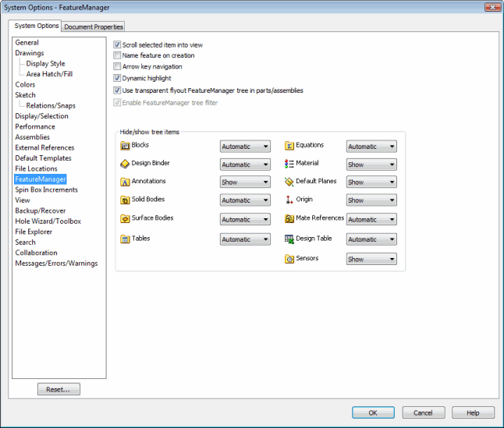
Task: Select Drawings in the options list
Action: point(30,53)
